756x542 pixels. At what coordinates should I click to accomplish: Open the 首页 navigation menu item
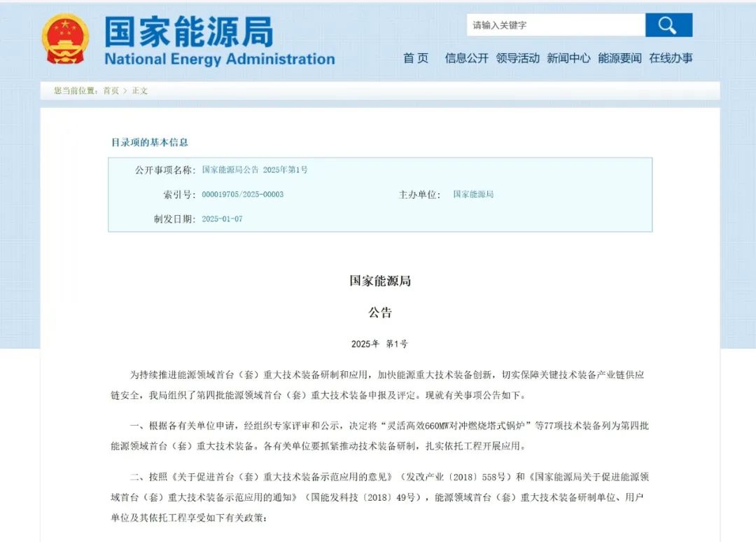[x=416, y=58]
